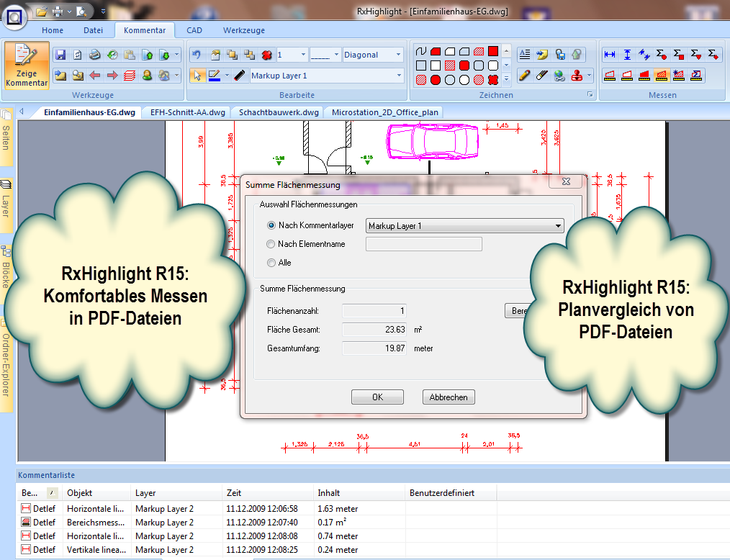Click the undo arrow in Bearbeite group
The height and width of the screenshot is (560, 730).
click(x=197, y=55)
